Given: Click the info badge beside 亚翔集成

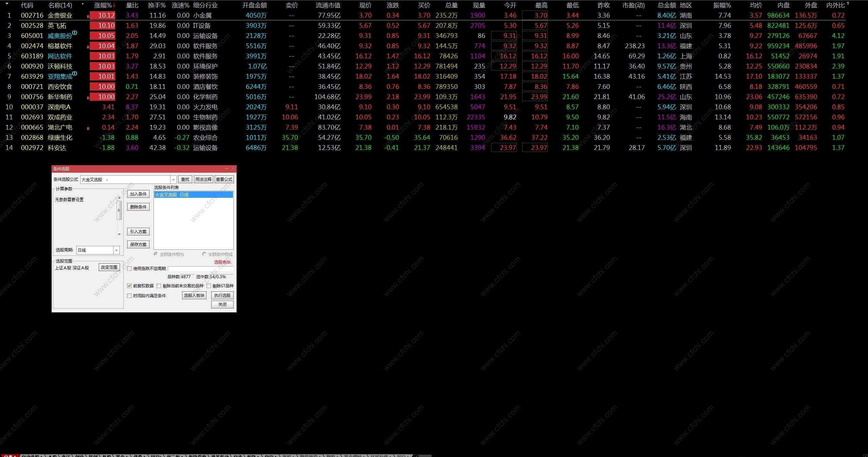Looking at the screenshot, I should [75, 74].
